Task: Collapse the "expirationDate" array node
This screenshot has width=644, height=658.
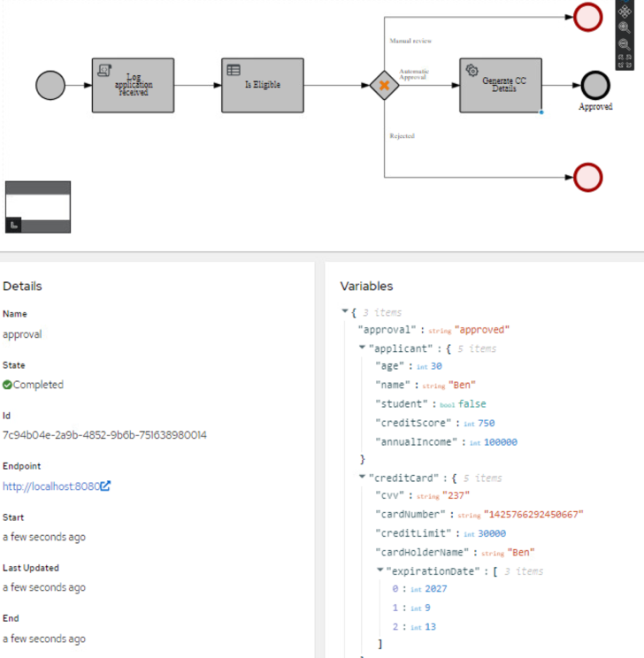Action: coord(379,570)
